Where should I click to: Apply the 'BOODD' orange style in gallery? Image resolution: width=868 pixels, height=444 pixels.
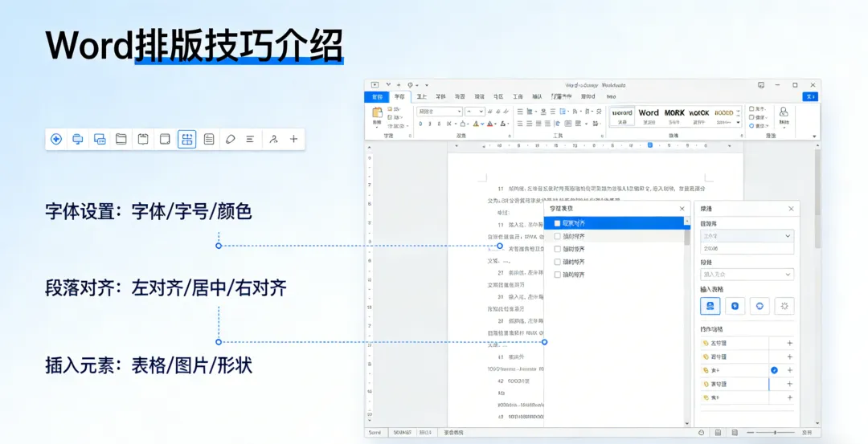[x=723, y=116]
